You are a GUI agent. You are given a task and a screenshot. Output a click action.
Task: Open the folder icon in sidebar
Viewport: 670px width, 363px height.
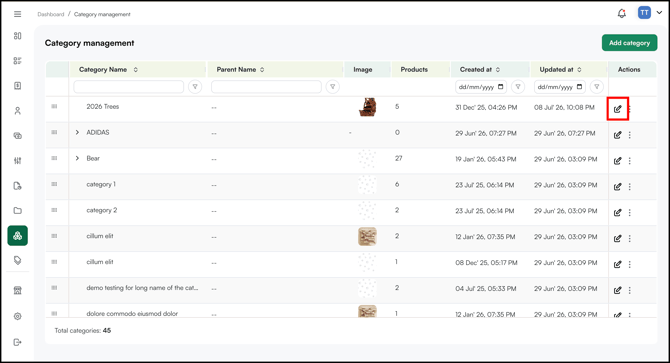click(x=18, y=211)
